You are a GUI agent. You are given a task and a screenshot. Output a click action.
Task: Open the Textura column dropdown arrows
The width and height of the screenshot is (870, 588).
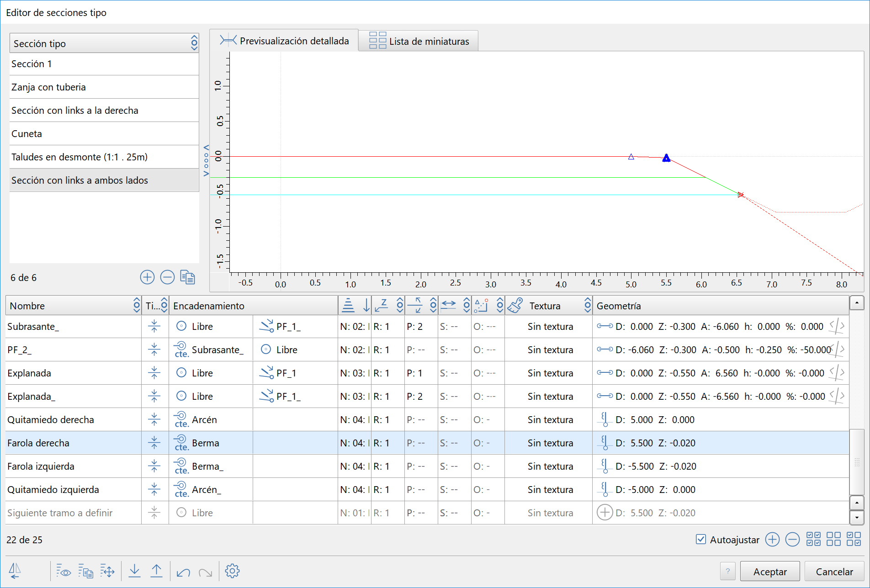click(x=588, y=306)
